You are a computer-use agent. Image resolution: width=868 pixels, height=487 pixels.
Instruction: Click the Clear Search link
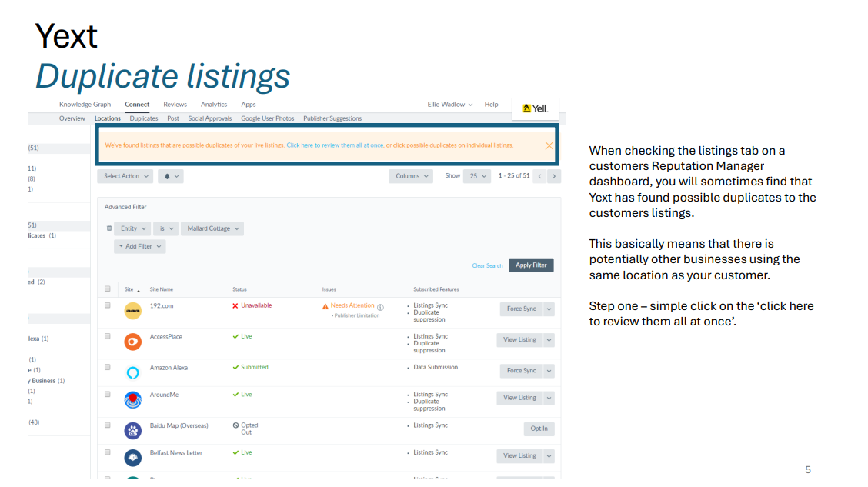(x=487, y=265)
